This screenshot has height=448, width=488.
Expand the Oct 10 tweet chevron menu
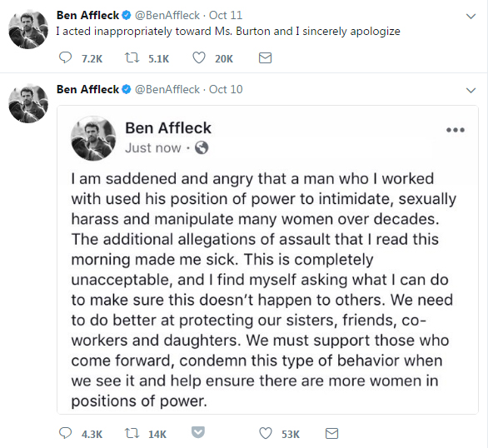point(471,91)
